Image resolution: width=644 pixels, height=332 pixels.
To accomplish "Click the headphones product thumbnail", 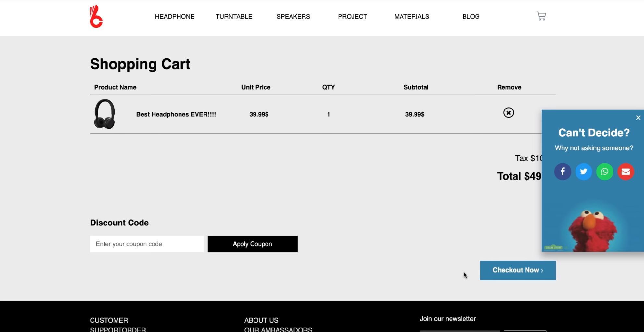I will tap(105, 114).
